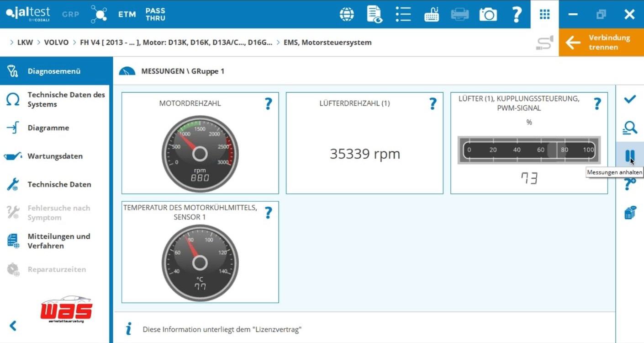Open the printer icon in top bar
Image resolution: width=644 pixels, height=343 pixels.
tap(459, 14)
